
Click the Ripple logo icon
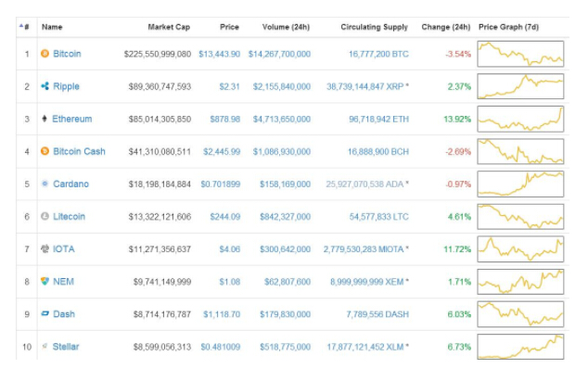pos(45,86)
